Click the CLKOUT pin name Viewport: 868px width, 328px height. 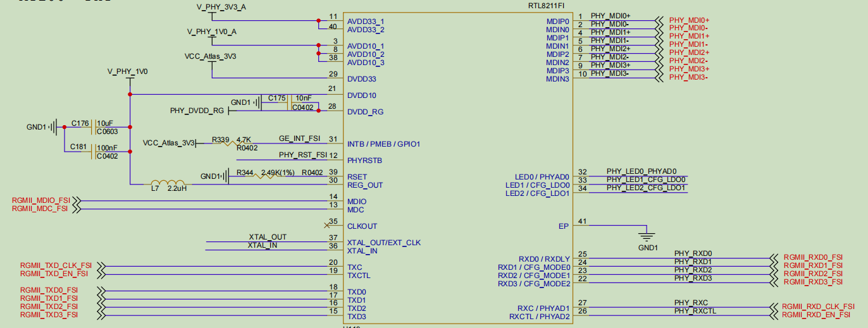pyautogui.click(x=363, y=226)
